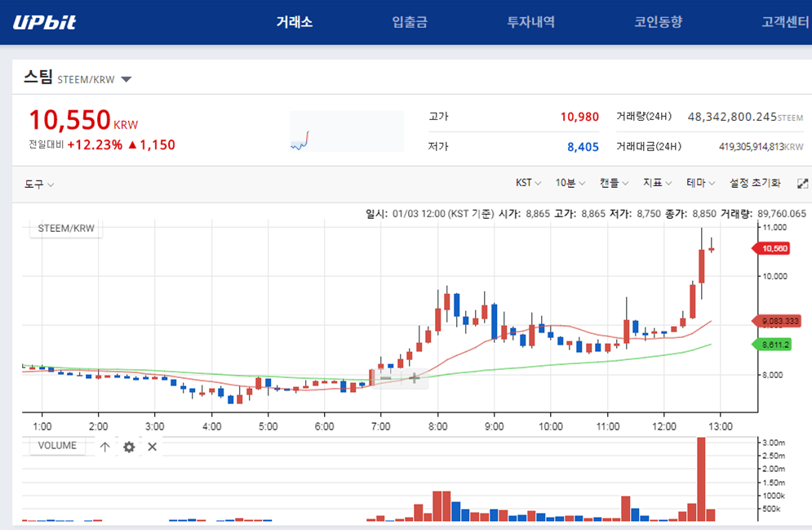812x530 pixels.
Task: Open the 투자내역 tab
Action: click(530, 22)
